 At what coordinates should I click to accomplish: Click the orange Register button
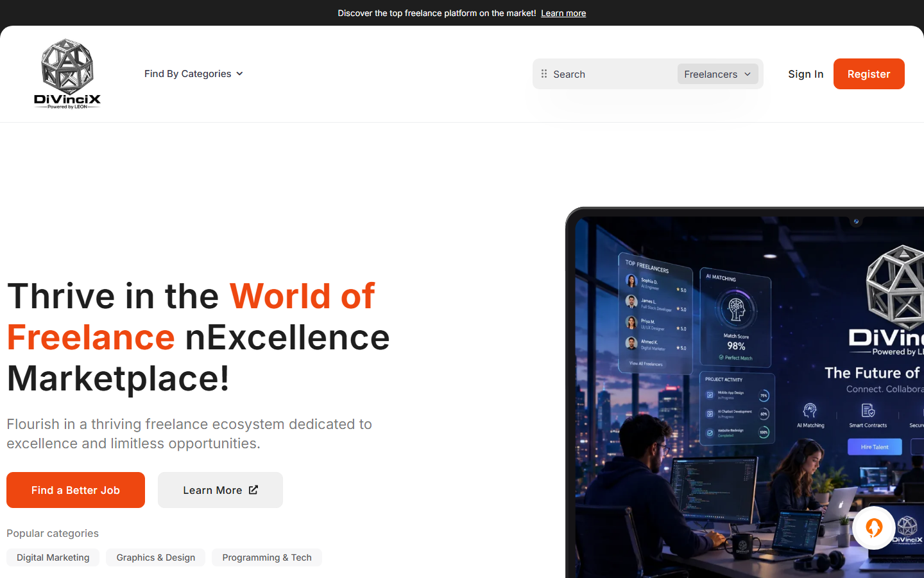coord(869,74)
